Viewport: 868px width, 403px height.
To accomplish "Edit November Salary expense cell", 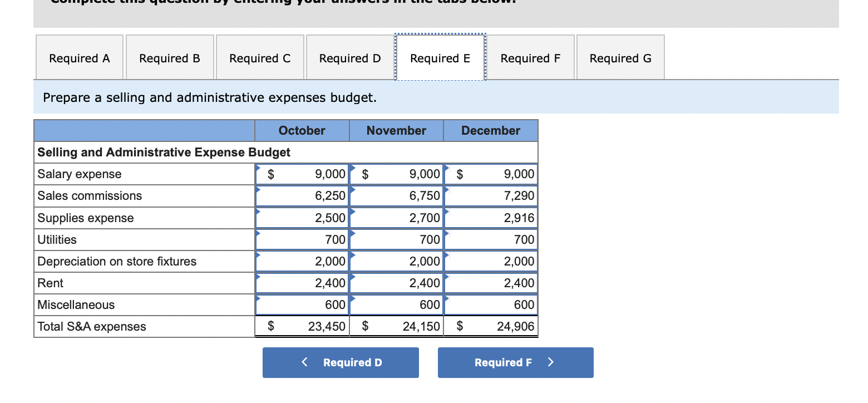I will (397, 174).
